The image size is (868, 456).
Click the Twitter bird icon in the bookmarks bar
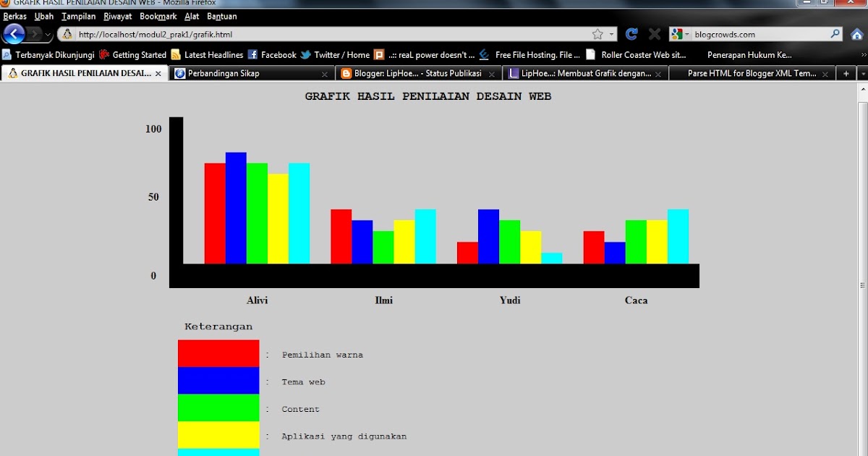coord(305,54)
